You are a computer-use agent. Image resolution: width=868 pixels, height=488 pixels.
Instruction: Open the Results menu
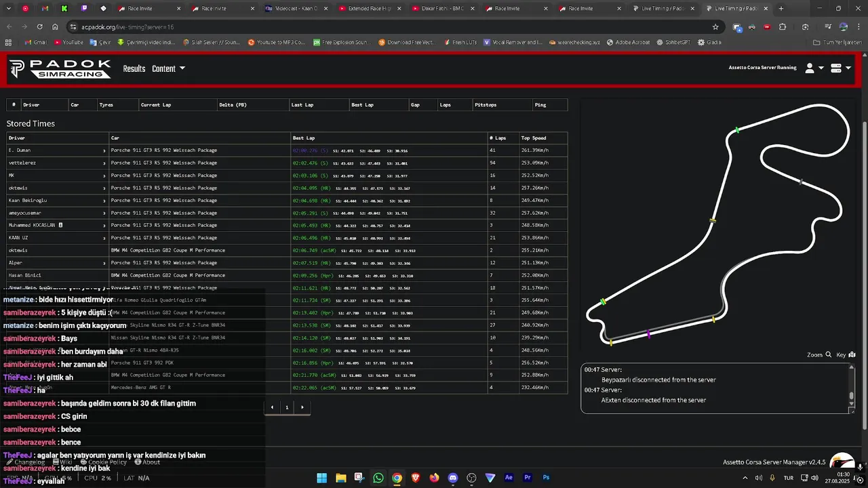134,68
